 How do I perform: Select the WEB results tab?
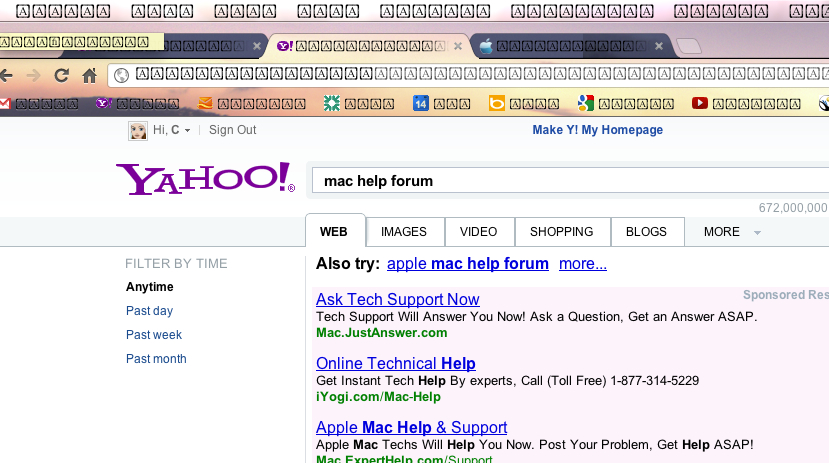click(334, 232)
